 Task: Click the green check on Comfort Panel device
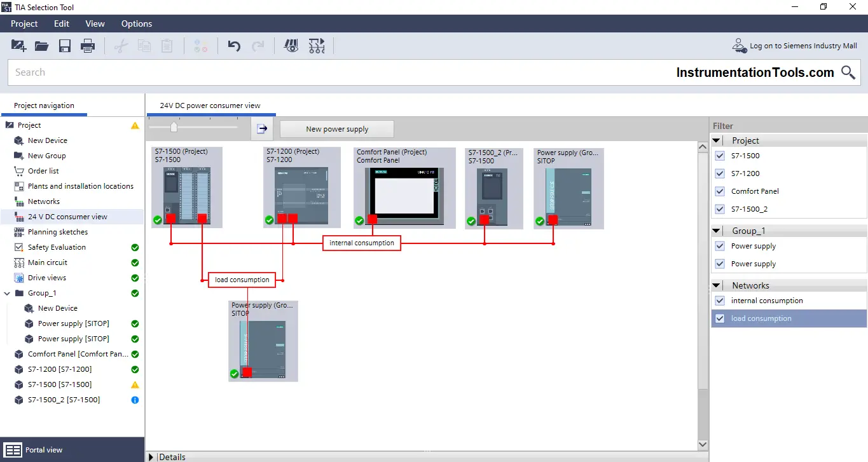(x=359, y=221)
